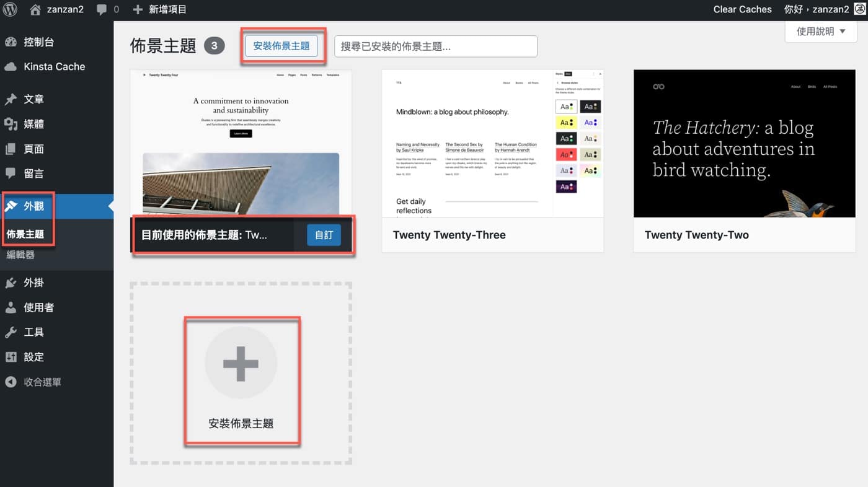The image size is (868, 487).
Task: Select the Twenty Twenty-Four theme screenshot
Action: pyautogui.click(x=241, y=143)
